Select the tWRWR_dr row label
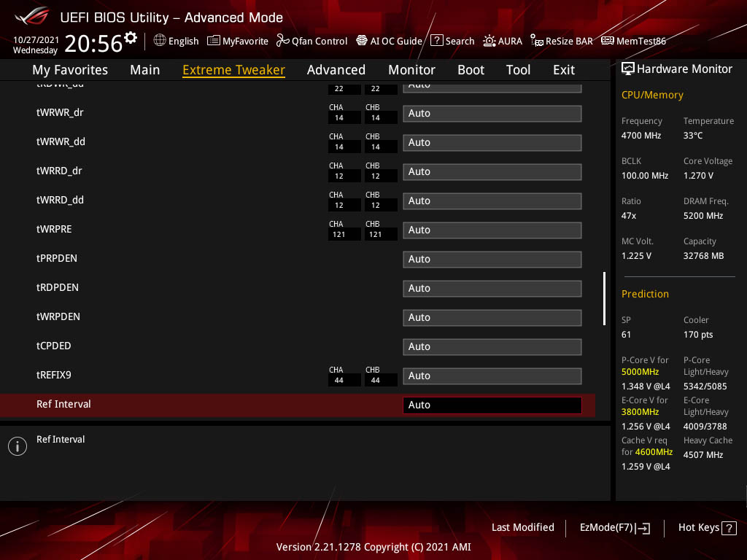The width and height of the screenshot is (747, 560). (60, 112)
